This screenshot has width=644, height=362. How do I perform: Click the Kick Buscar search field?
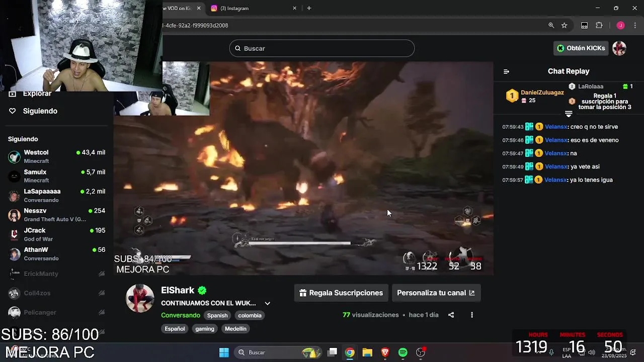coord(322,48)
